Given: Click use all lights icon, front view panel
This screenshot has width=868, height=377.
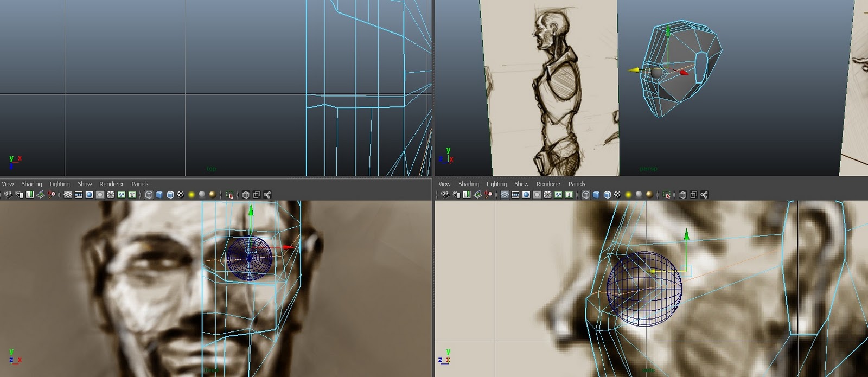Looking at the screenshot, I should [x=191, y=195].
